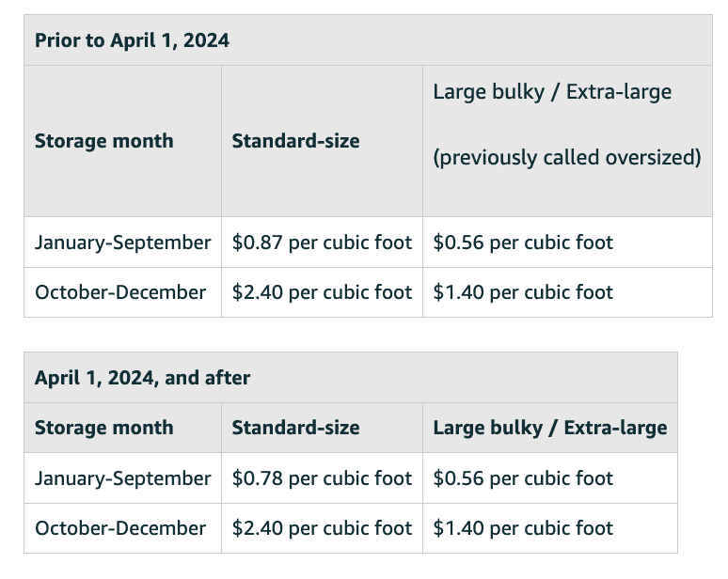The height and width of the screenshot is (579, 728).
Task: Click January-September row label in the first table
Action: pyautogui.click(x=122, y=243)
